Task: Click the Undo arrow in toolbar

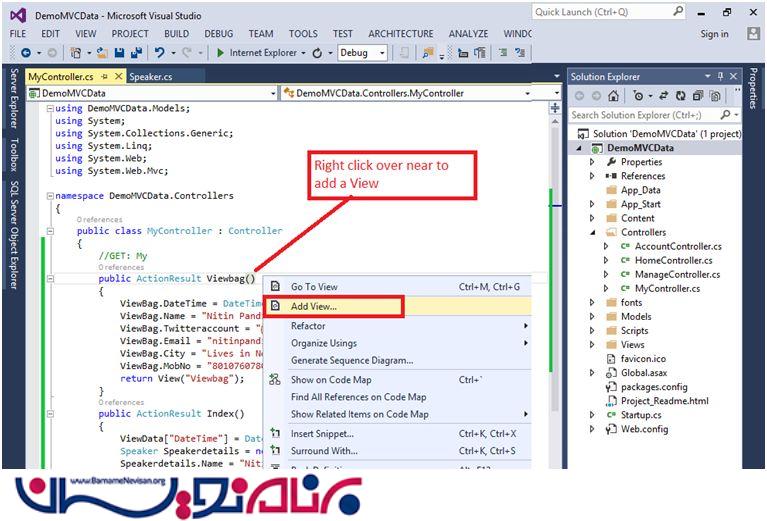Action: 160,52
